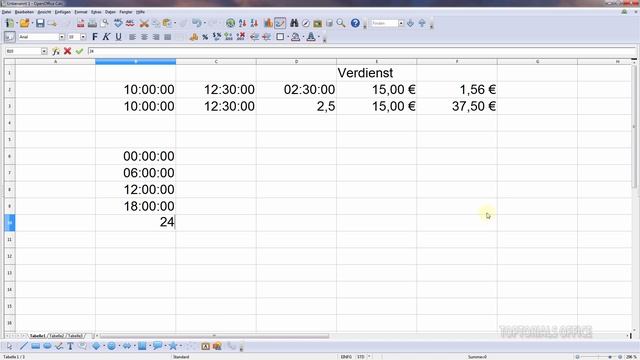The width and height of the screenshot is (640, 360).
Task: Click the find previous up arrow
Action: tap(422, 23)
